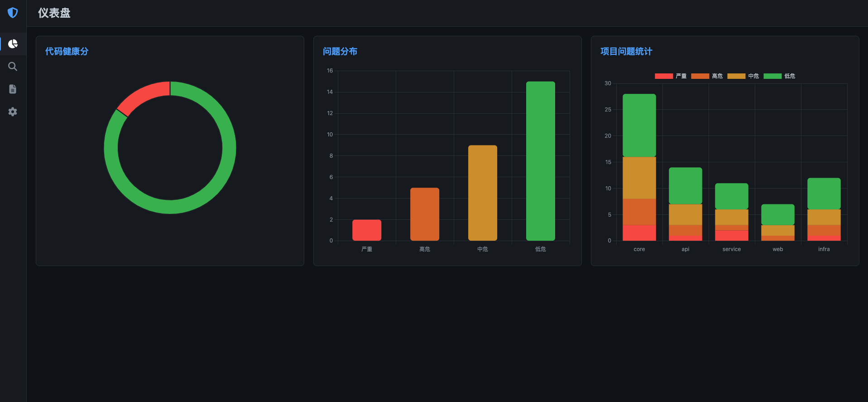Screen dimensions: 868x402
Task: Click the 代码健康分 panel title
Action: click(67, 52)
